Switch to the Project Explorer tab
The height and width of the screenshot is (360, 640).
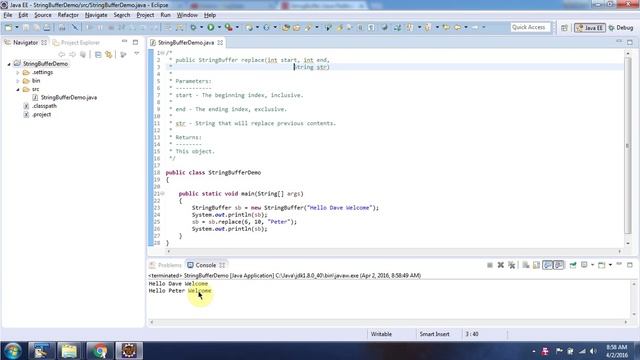pyautogui.click(x=76, y=42)
